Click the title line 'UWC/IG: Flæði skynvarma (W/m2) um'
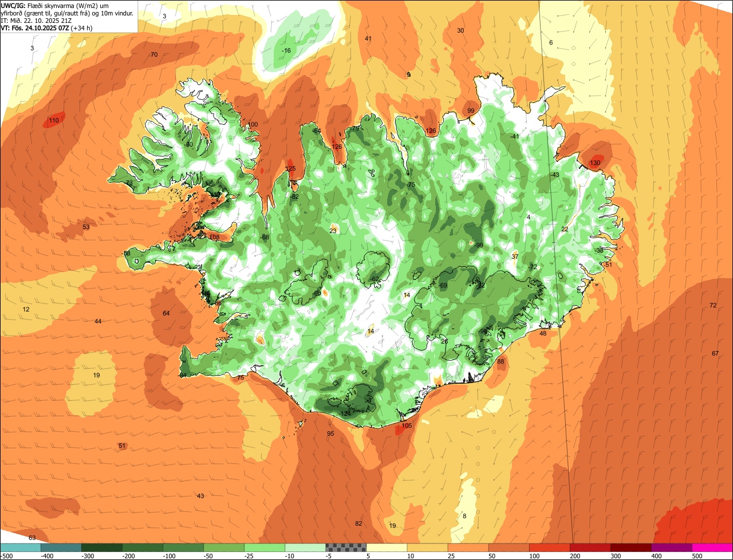This screenshot has height=560, width=733. pyautogui.click(x=55, y=5)
